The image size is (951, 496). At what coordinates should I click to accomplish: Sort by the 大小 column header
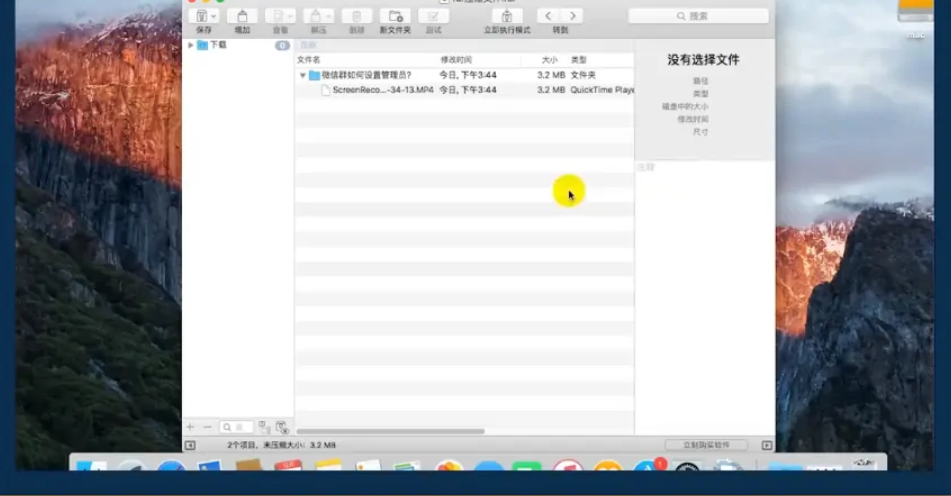click(x=549, y=60)
